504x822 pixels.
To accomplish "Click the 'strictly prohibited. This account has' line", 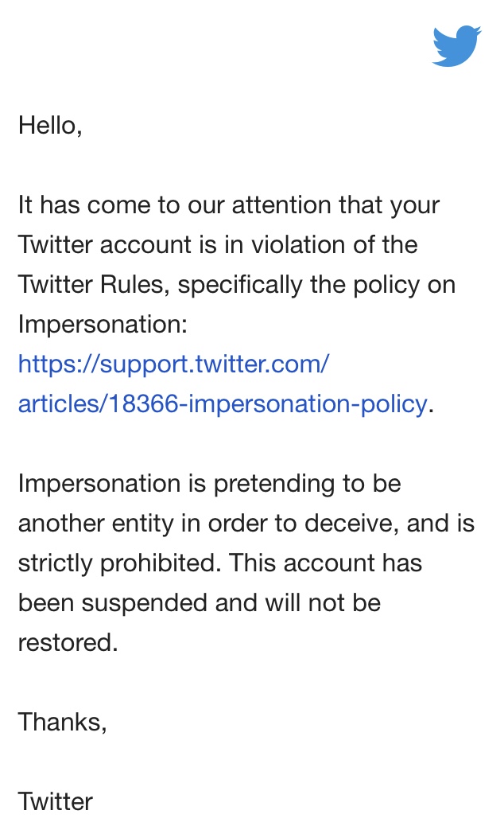I will pos(220,563).
